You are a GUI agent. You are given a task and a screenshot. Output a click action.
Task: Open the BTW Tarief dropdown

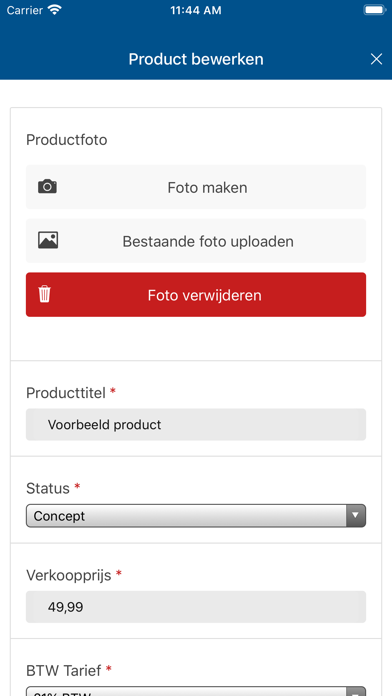click(196, 692)
